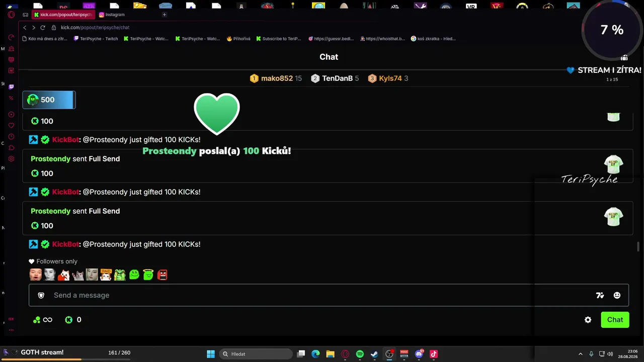
Task: Click the translate icon in message box
Action: pos(600,295)
